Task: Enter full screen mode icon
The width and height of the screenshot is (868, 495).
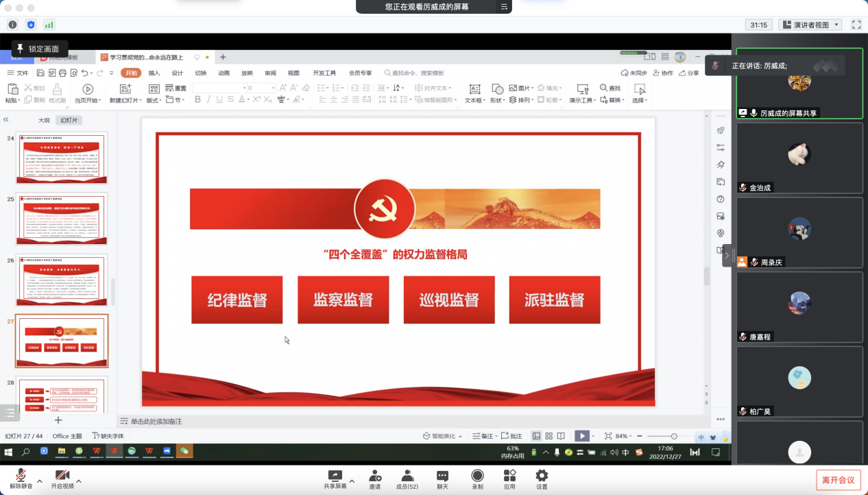Action: click(856, 25)
